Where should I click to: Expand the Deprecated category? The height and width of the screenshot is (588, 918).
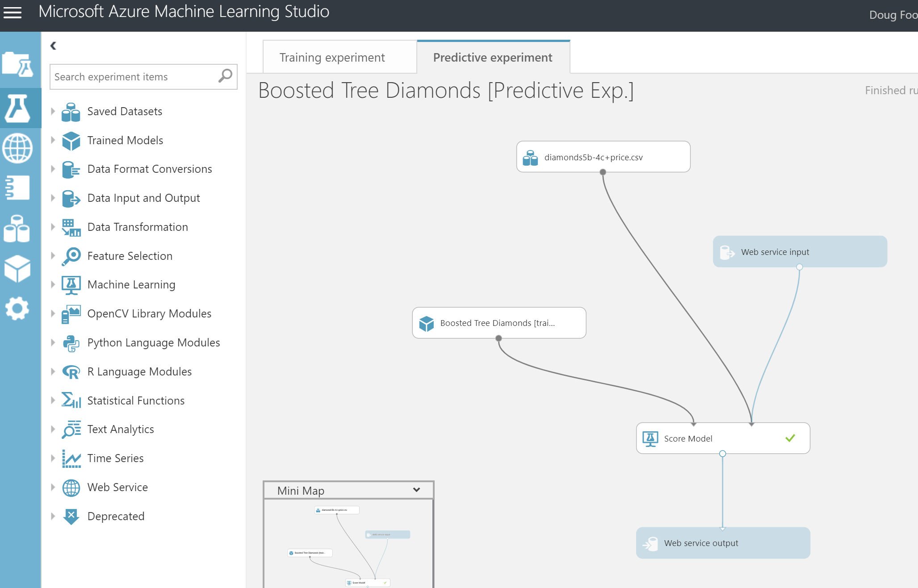click(x=53, y=516)
